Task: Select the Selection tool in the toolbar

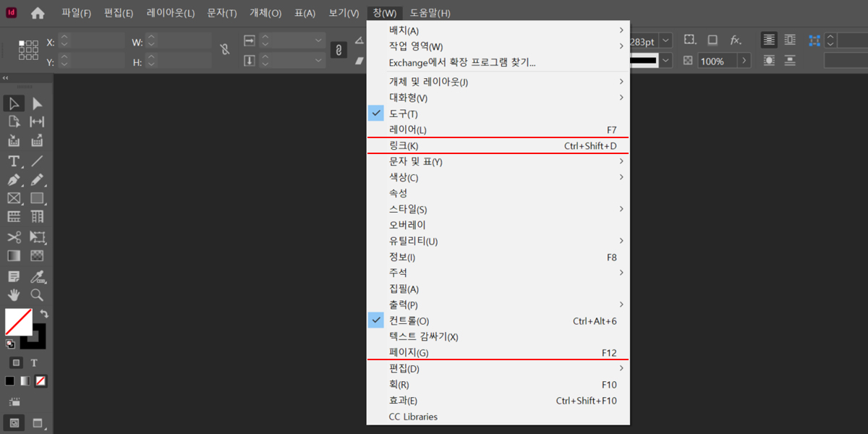Action: click(x=14, y=103)
